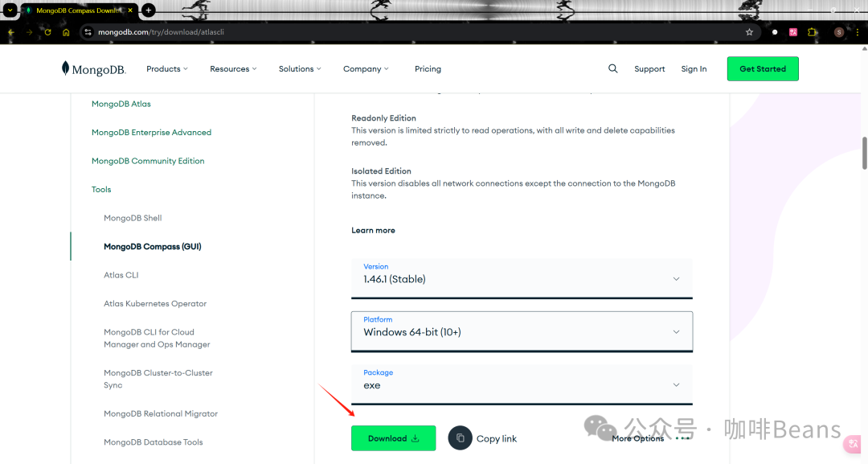
Task: Click the Get Started button
Action: (x=763, y=68)
